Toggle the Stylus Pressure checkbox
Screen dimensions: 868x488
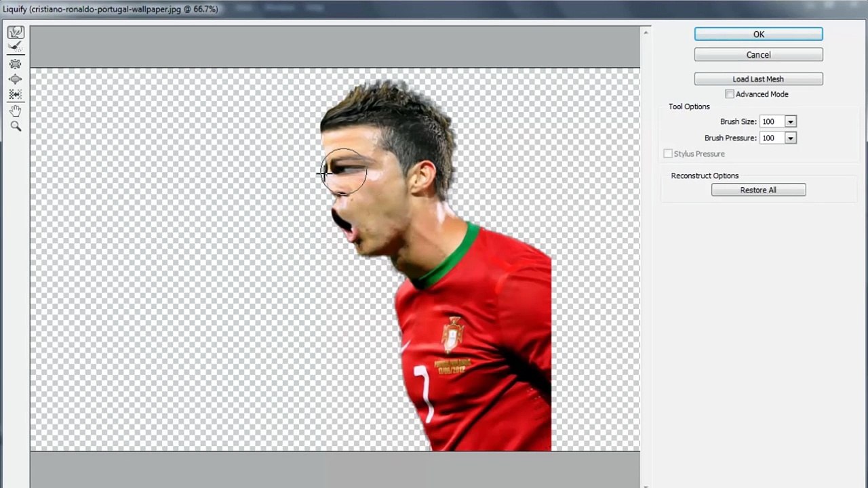(668, 154)
